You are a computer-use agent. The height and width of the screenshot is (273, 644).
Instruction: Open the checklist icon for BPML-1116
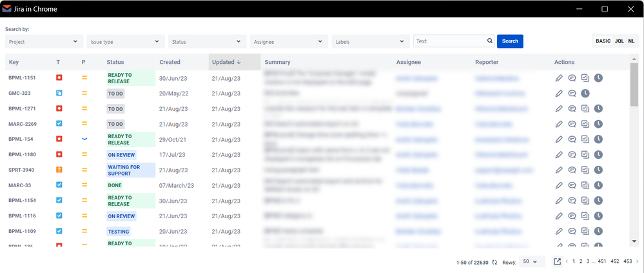pos(585,216)
